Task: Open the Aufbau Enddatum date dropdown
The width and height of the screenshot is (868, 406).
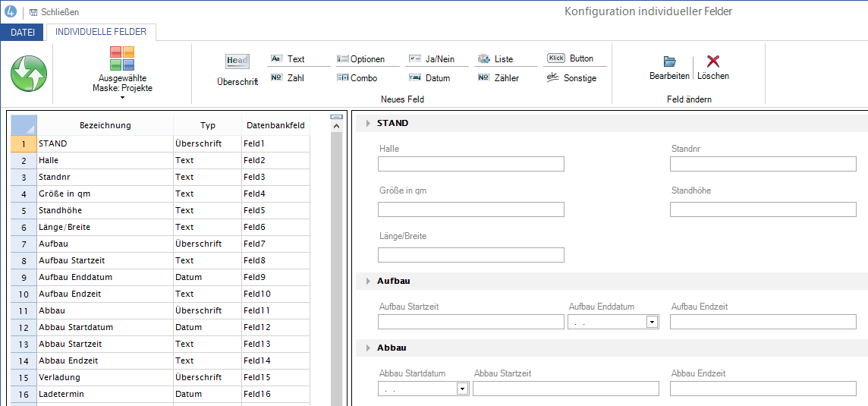Action: tap(651, 322)
